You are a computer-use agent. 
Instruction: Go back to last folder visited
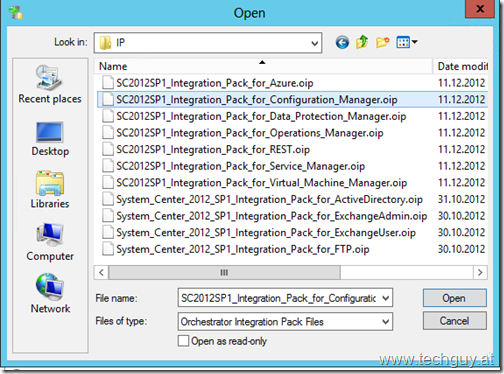(x=342, y=42)
